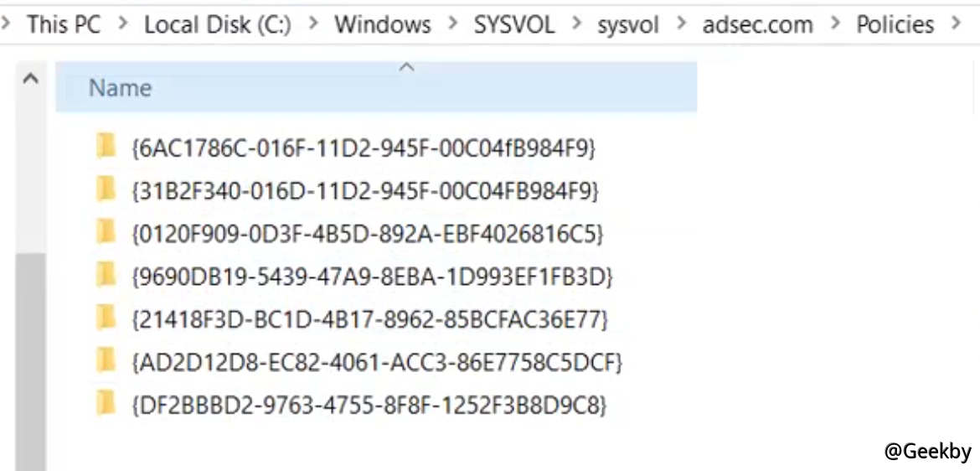Click the folder icon for {0120F909-0D3F-4B5D-892A-EBF4026816C5}
The width and height of the screenshot is (980, 471).
pyautogui.click(x=106, y=233)
